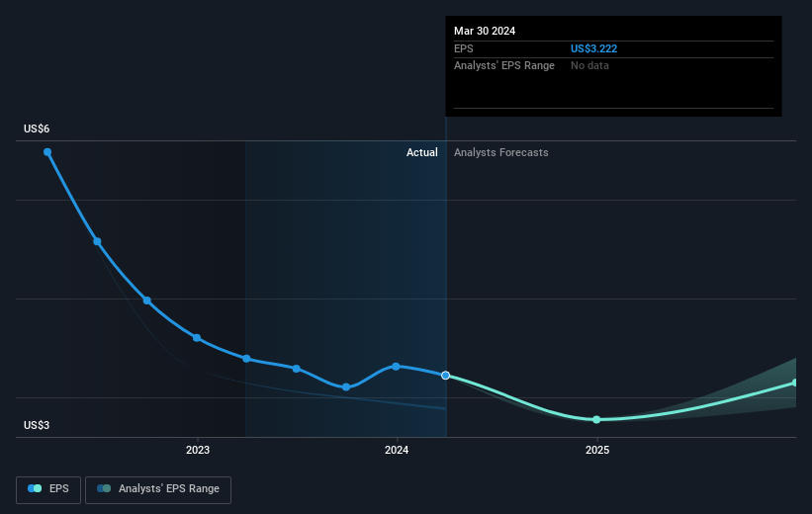Image resolution: width=812 pixels, height=514 pixels.
Task: Click the US$6 y-axis label
Action: tap(37, 128)
